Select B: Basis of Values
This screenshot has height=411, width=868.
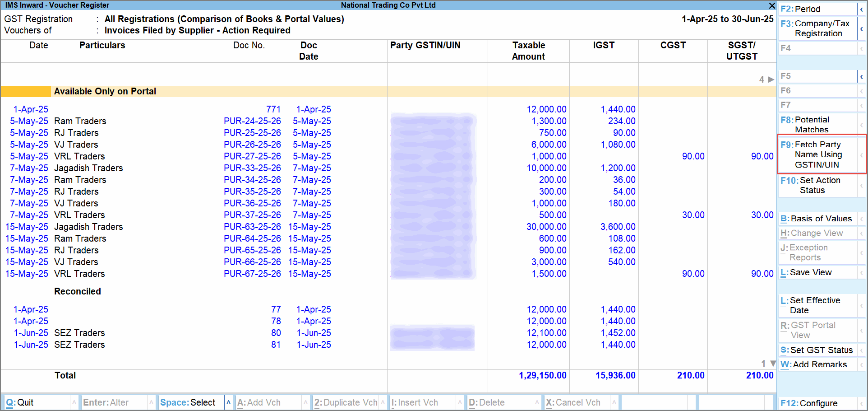coord(817,219)
